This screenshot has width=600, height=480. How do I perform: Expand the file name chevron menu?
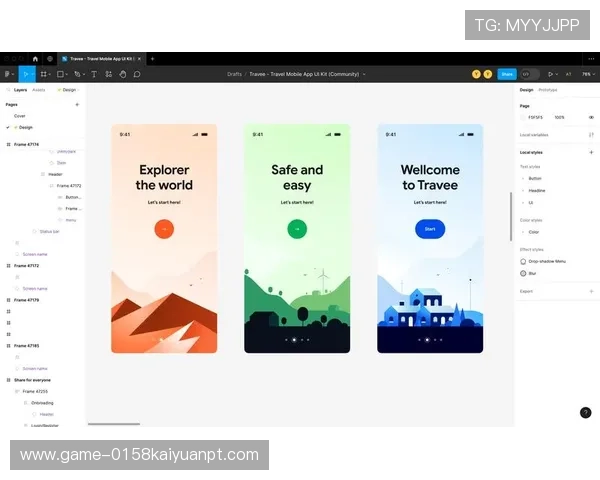(364, 74)
